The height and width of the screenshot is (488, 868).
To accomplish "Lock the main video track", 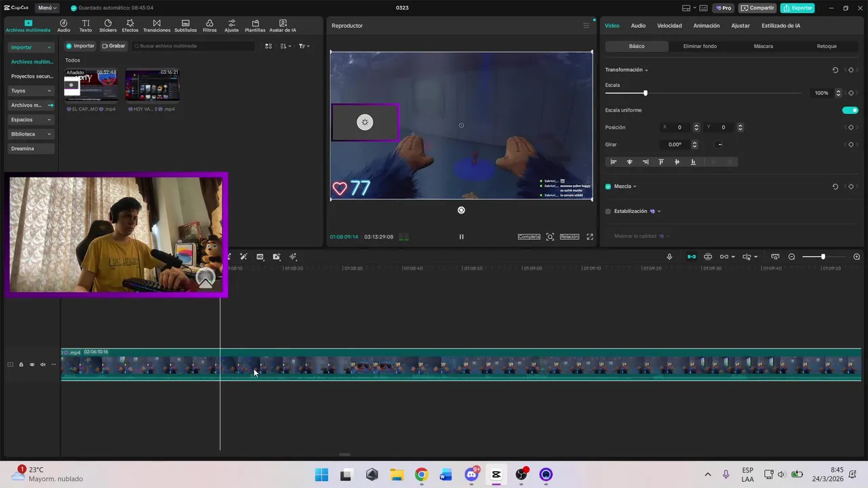I will click(21, 365).
